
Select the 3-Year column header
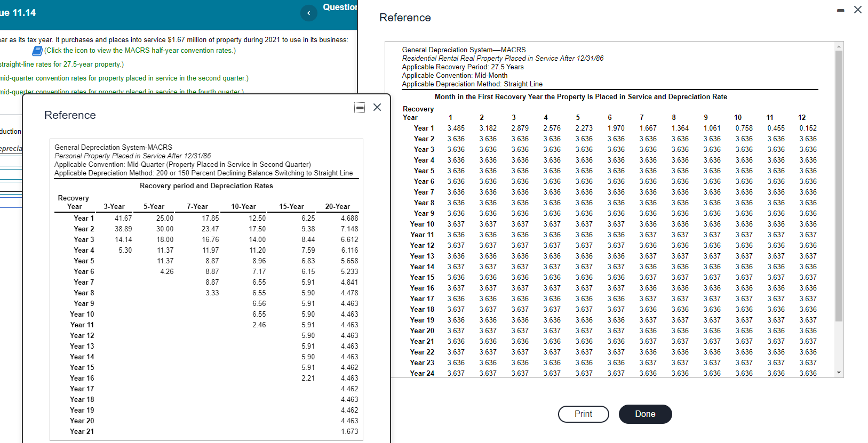(114, 207)
